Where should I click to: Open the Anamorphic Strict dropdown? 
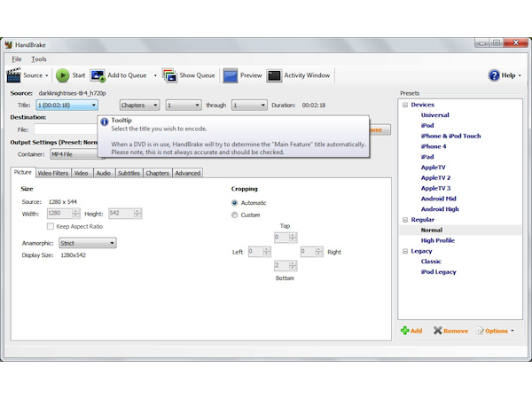click(x=88, y=243)
